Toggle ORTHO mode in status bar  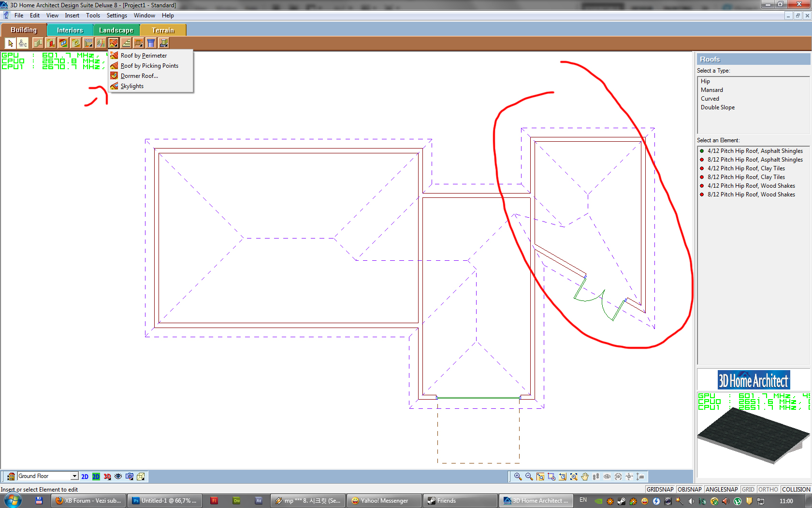pos(768,489)
